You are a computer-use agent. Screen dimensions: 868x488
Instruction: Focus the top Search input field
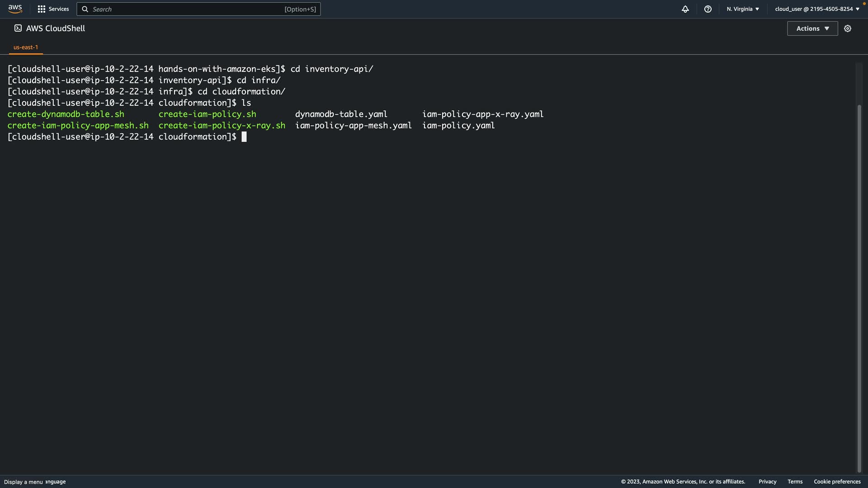tap(185, 9)
